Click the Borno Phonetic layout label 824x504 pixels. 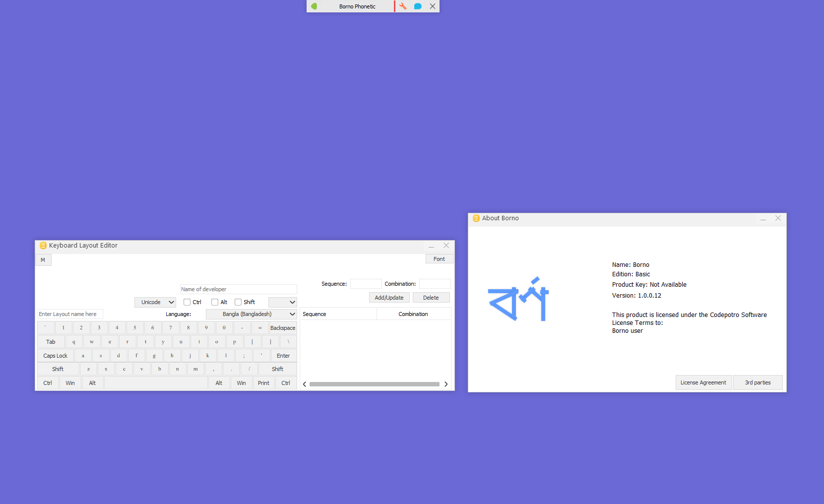point(357,6)
